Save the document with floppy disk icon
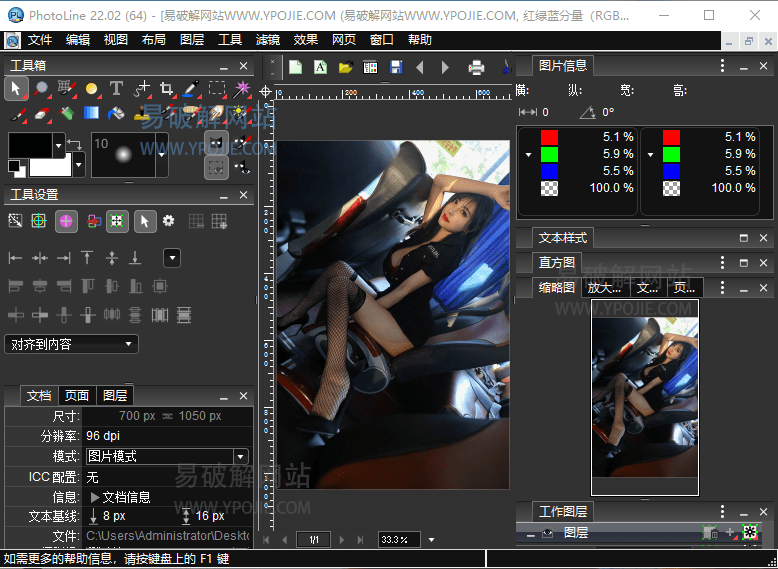The width and height of the screenshot is (778, 569). coord(396,67)
